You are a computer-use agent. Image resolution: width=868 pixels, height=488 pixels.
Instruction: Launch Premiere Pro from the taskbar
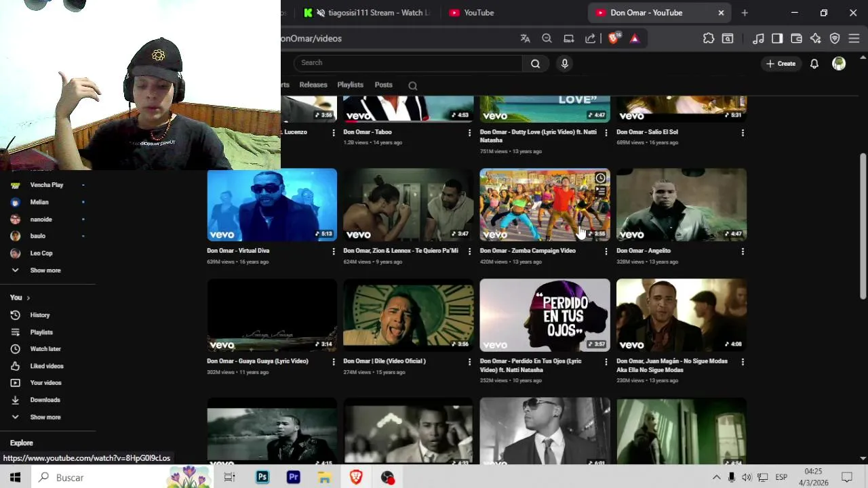(294, 477)
